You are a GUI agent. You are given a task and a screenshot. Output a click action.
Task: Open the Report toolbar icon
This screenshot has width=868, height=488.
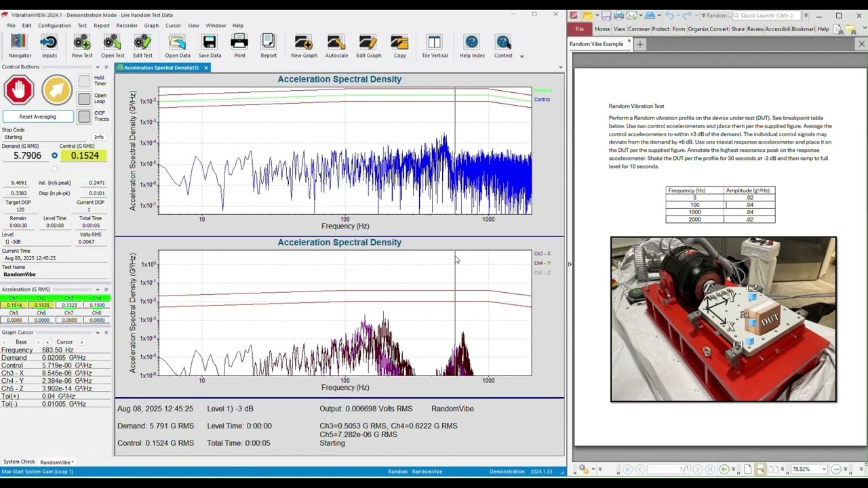[268, 42]
